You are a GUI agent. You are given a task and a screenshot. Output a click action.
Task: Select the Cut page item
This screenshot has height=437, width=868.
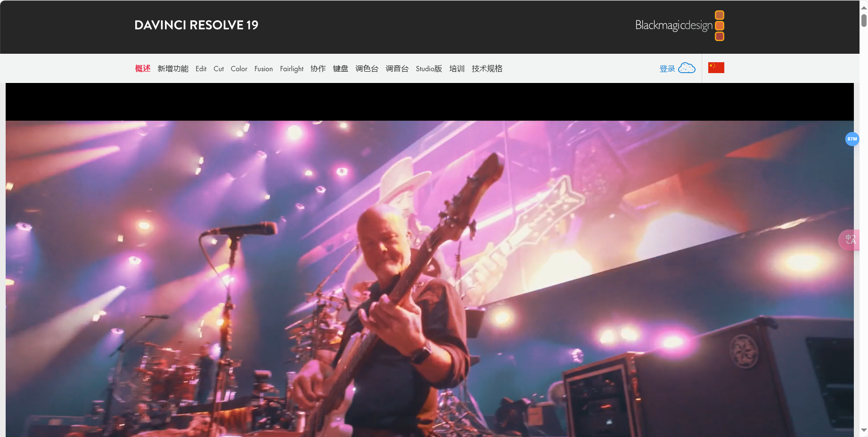[x=219, y=68]
